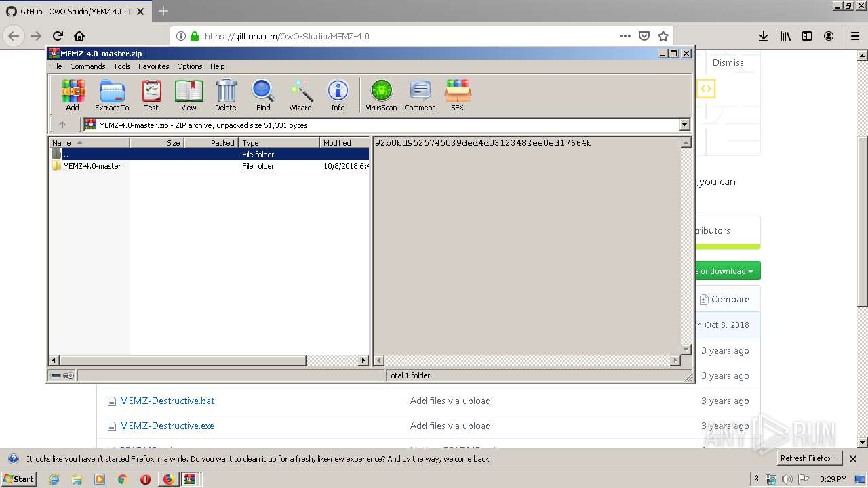Click the Pocket save icon in address bar
868x488 pixels.
point(644,36)
